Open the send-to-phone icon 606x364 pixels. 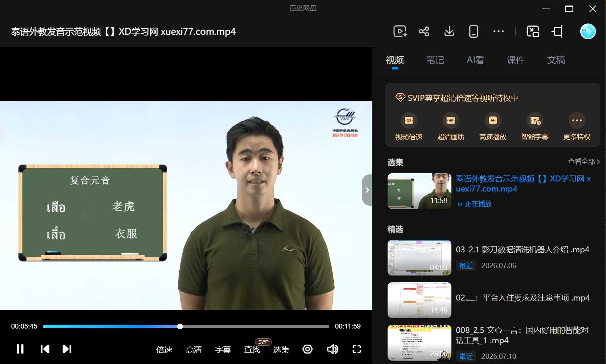click(x=473, y=31)
